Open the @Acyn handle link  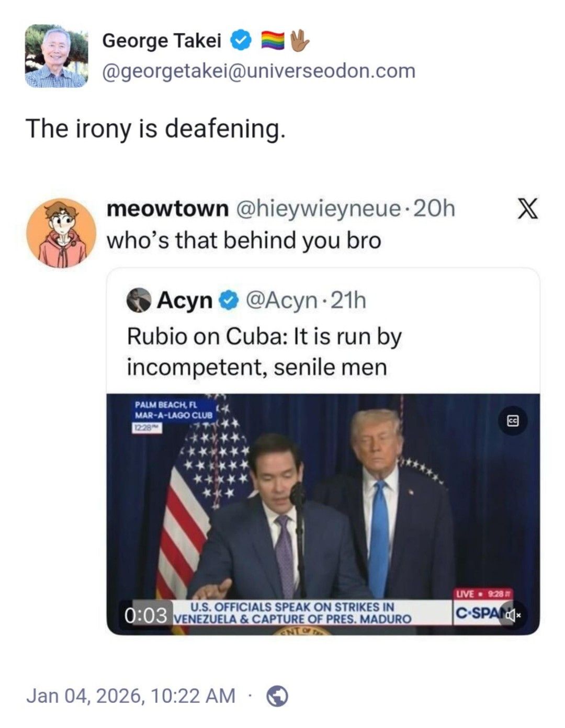(281, 300)
